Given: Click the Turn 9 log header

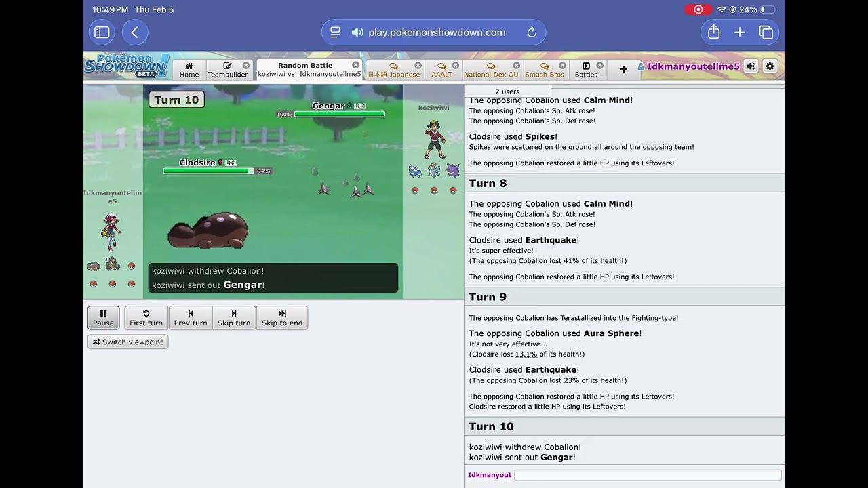Looking at the screenshot, I should click(x=625, y=297).
